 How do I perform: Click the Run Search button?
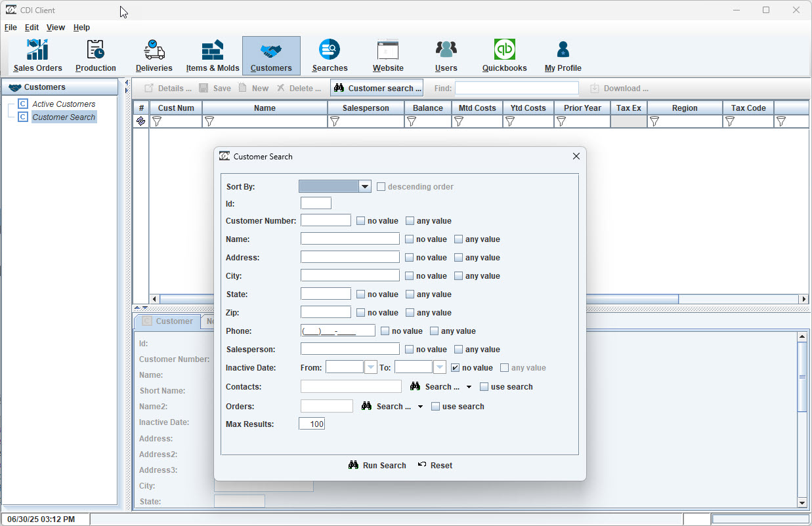pos(377,466)
